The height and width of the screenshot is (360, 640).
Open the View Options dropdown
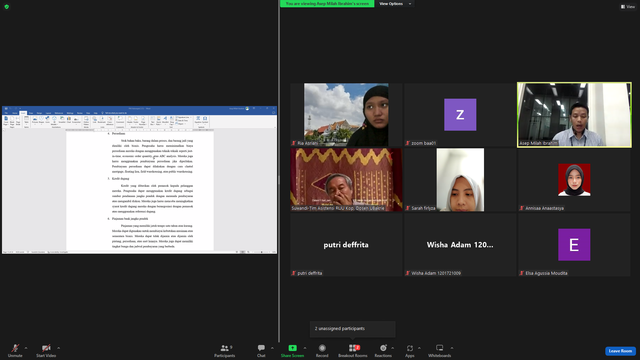coord(394,4)
